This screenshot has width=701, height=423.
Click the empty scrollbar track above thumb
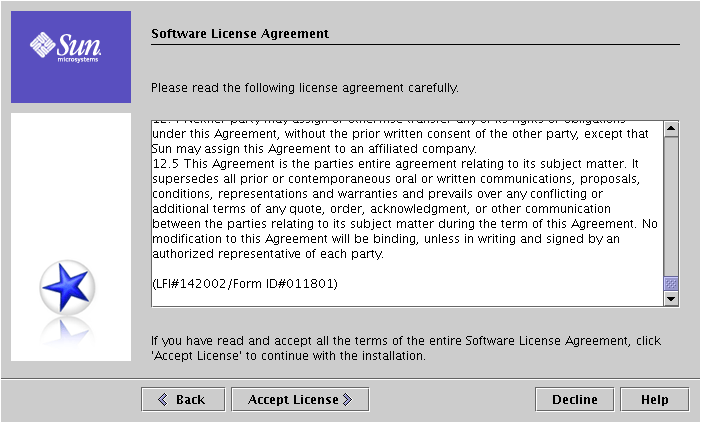671,207
